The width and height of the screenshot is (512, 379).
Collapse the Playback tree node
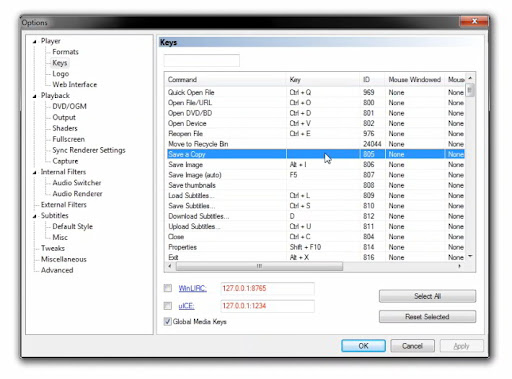(34, 96)
